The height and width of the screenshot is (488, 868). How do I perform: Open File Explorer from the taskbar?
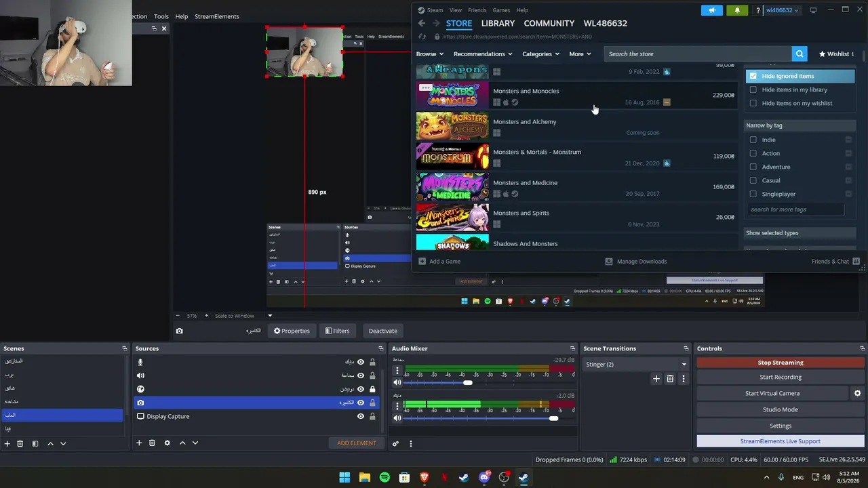point(365,477)
